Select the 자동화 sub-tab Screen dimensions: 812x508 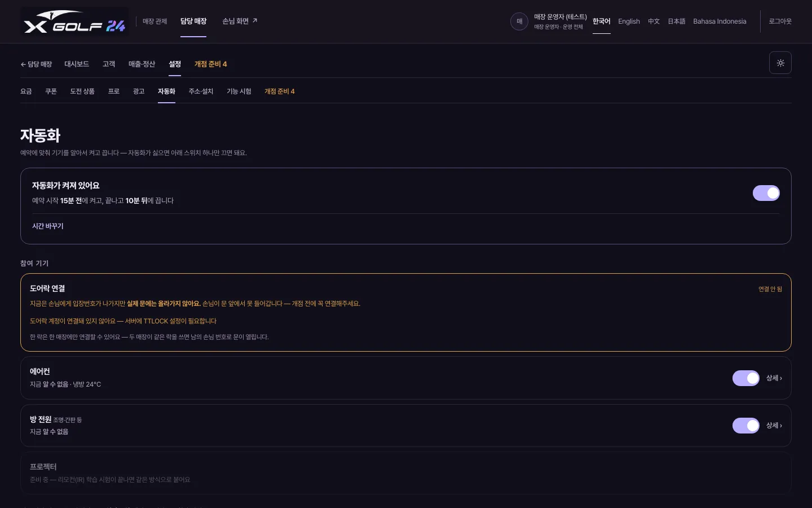click(166, 91)
